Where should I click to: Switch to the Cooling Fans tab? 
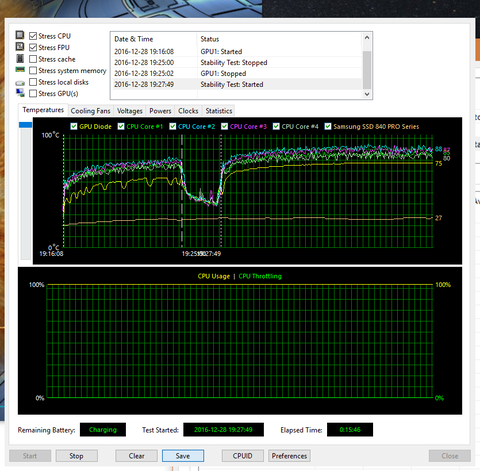90,111
